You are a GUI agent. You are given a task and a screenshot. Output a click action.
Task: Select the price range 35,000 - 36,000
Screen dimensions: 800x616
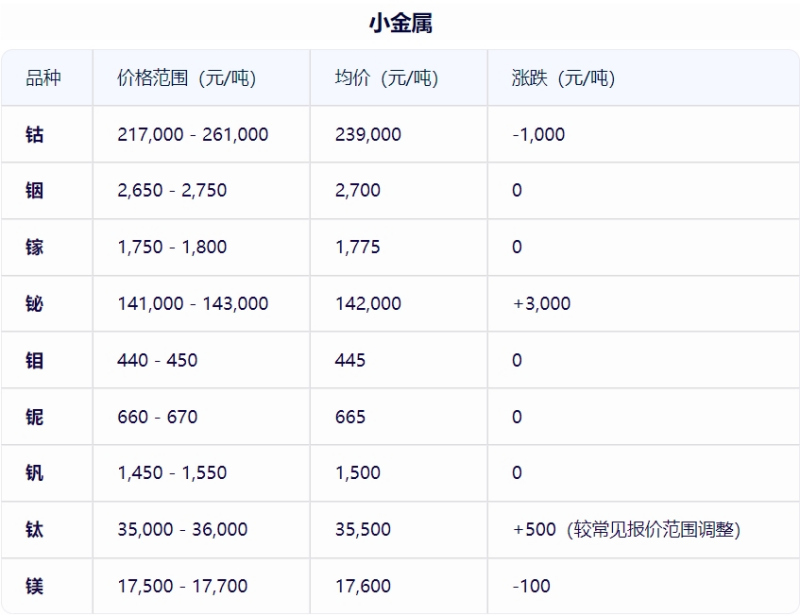tap(182, 529)
